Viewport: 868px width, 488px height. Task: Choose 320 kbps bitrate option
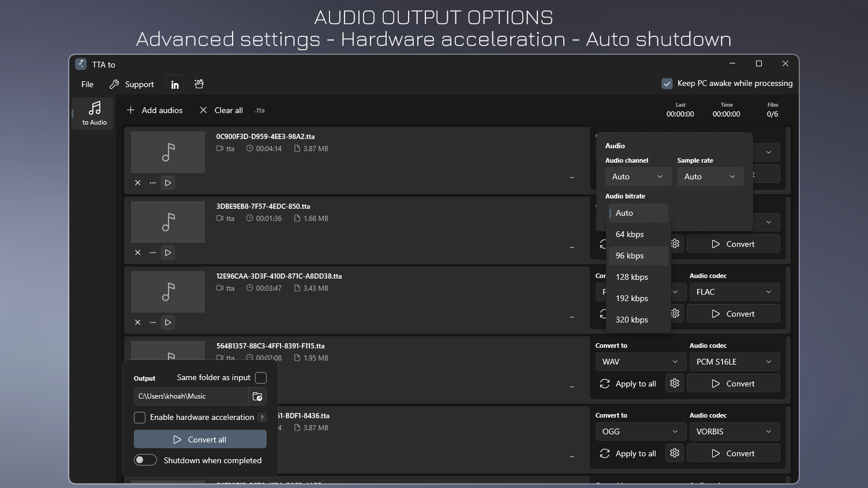(x=638, y=320)
